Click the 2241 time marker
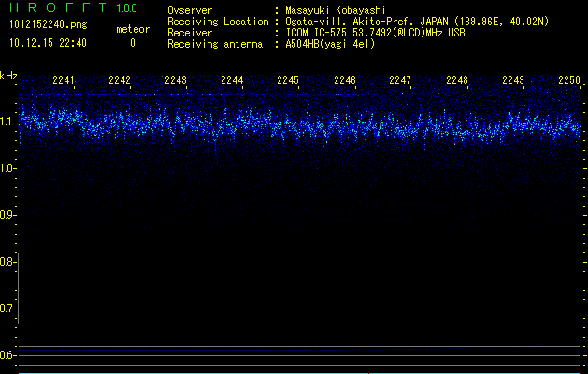Viewport: 588px width, 374px height. (64, 81)
